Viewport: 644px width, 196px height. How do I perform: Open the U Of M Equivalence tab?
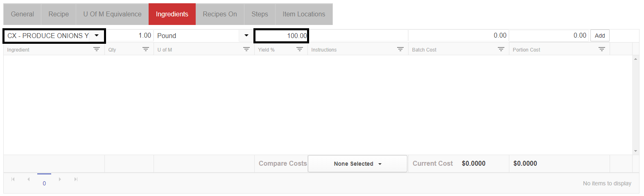(x=112, y=14)
